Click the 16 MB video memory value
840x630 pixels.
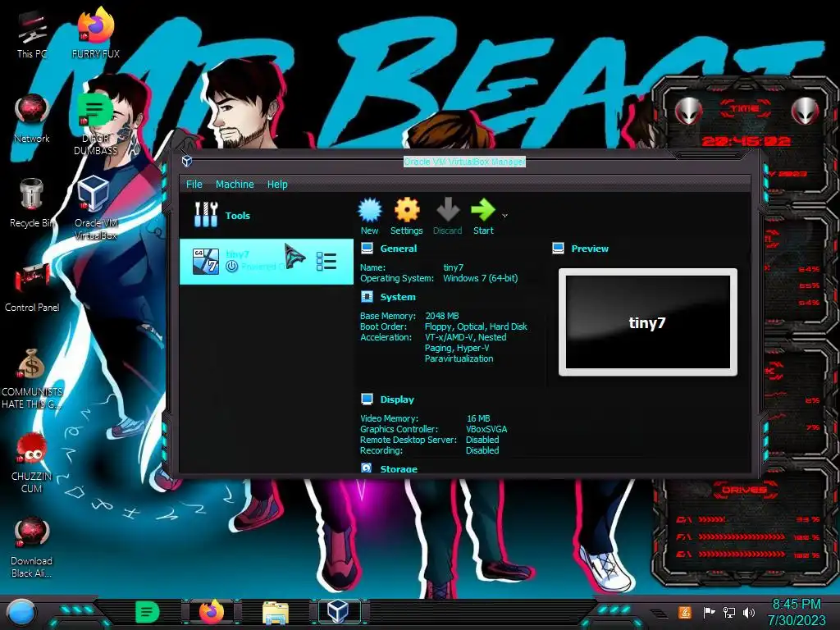click(x=478, y=418)
